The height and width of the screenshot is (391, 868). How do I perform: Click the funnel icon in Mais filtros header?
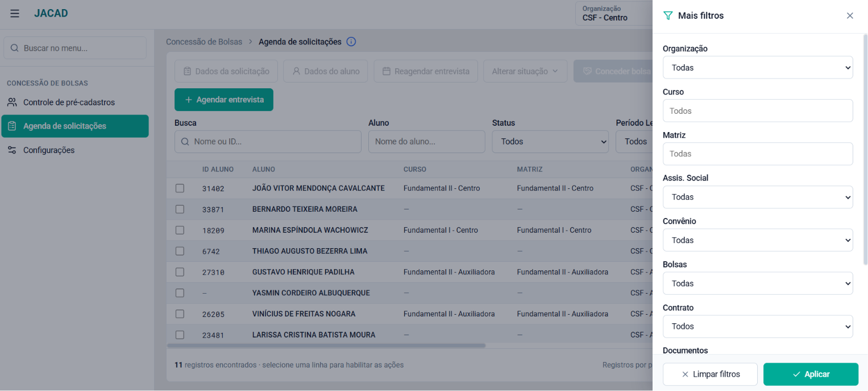[668, 16]
